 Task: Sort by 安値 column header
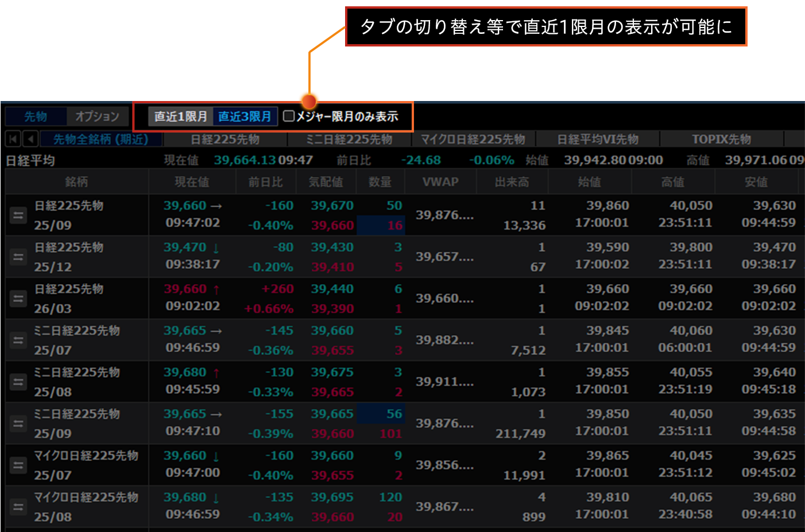(756, 182)
